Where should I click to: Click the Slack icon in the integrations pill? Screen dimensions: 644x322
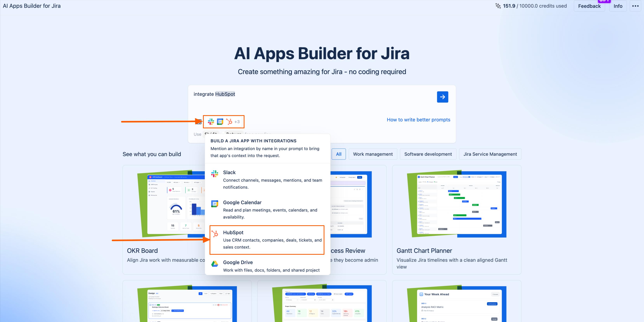tap(211, 122)
